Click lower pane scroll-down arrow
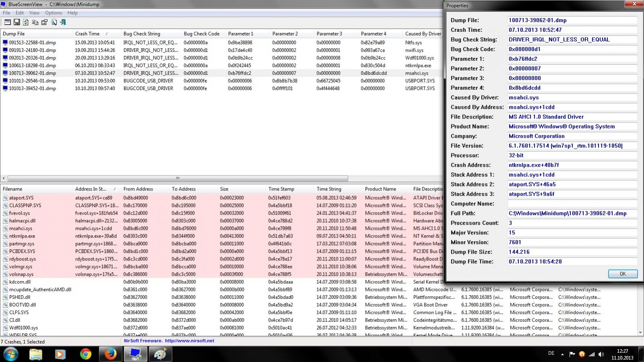The image size is (644, 362). 640,333
